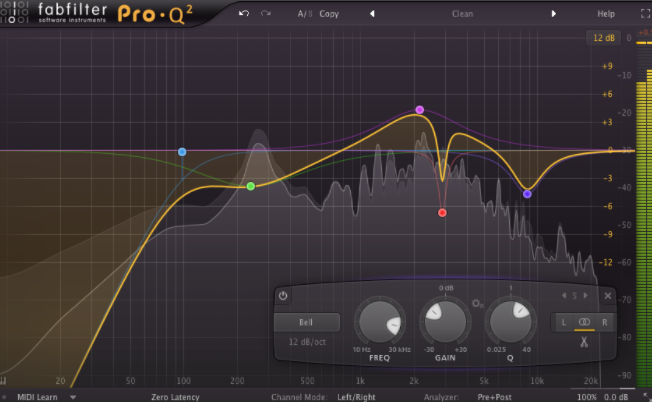This screenshot has width=652, height=402.
Task: Open the Bell filter shape dropdown
Action: click(306, 322)
